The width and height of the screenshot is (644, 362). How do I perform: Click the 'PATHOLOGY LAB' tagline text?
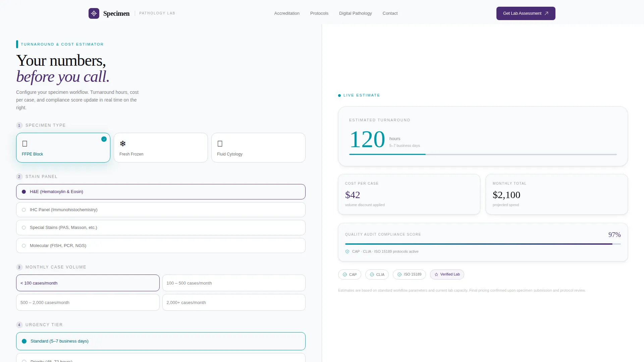[x=157, y=13]
